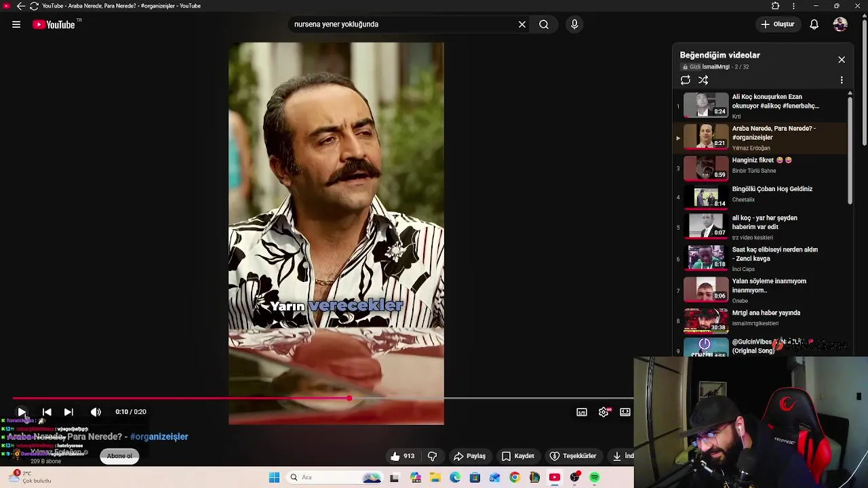Click the red progress bar scrubber handle
The height and width of the screenshot is (488, 868).
349,398
